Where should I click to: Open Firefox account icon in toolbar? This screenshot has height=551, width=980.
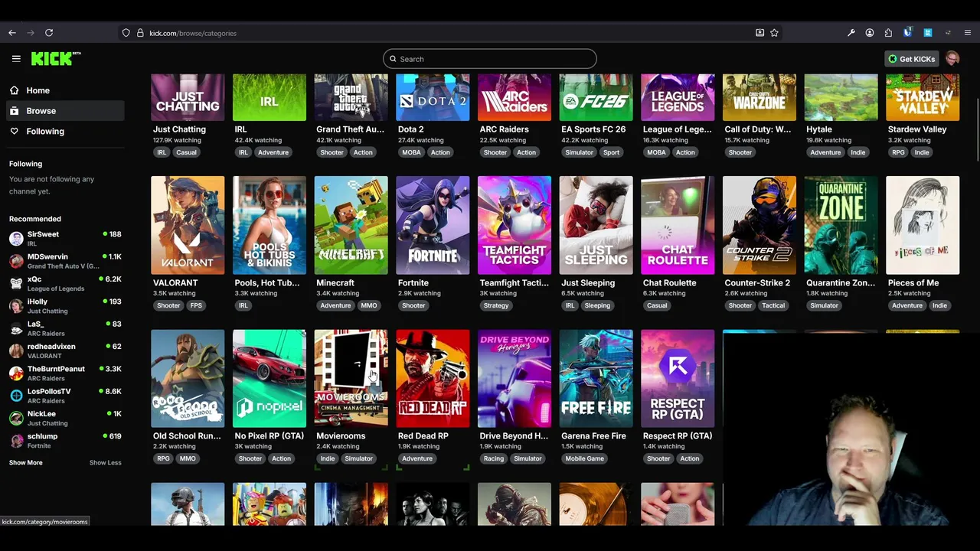870,33
